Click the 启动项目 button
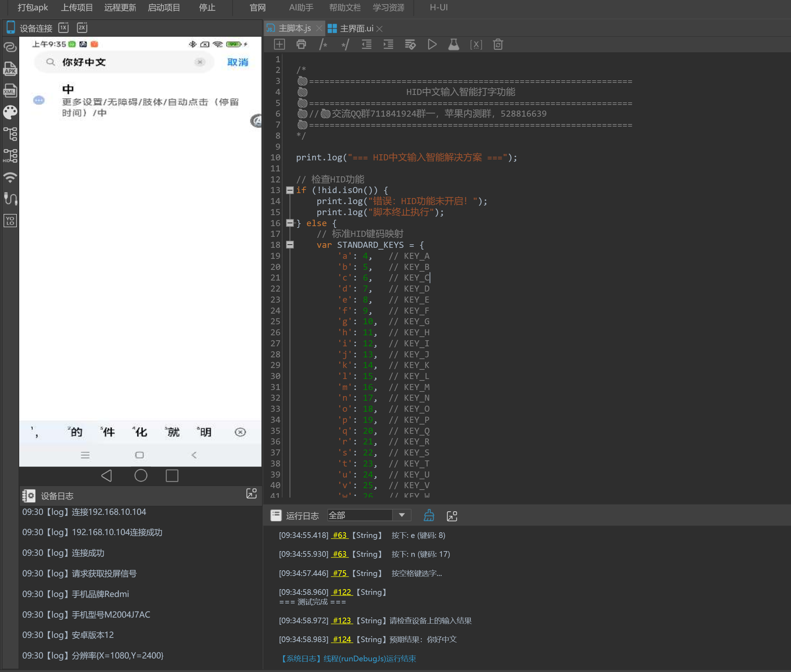 pos(164,7)
